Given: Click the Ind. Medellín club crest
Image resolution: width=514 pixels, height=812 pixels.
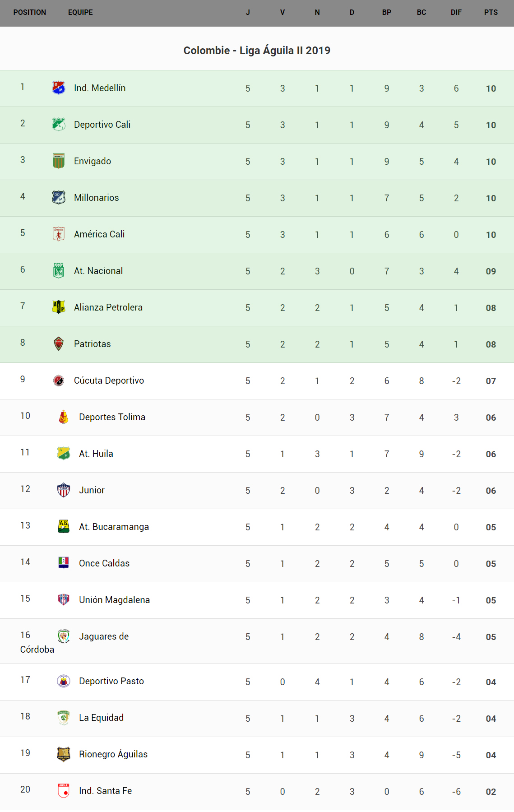Looking at the screenshot, I should pyautogui.click(x=59, y=88).
